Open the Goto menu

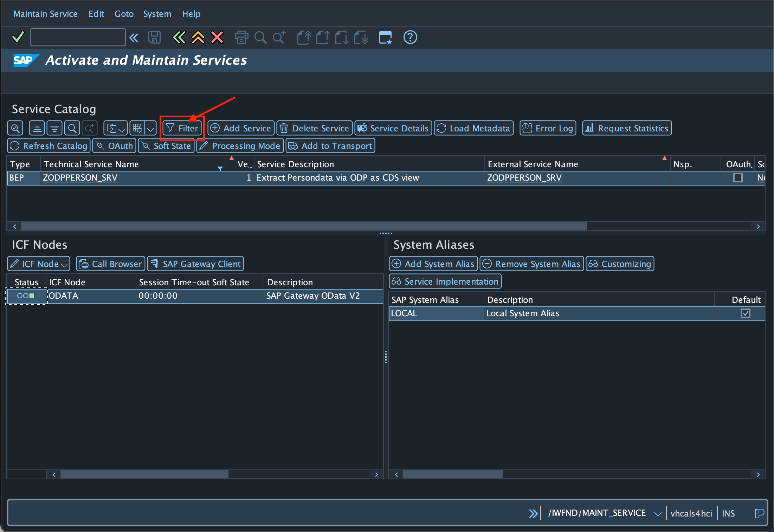(x=124, y=14)
